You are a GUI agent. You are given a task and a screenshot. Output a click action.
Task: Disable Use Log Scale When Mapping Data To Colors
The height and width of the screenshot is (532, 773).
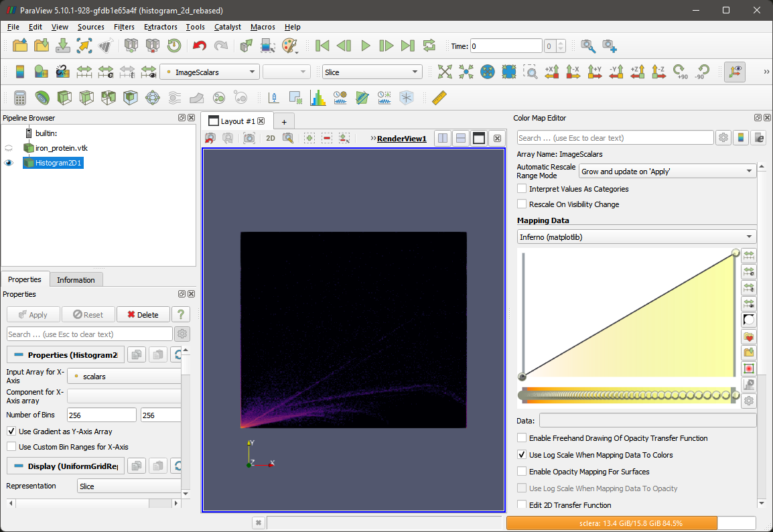(522, 454)
